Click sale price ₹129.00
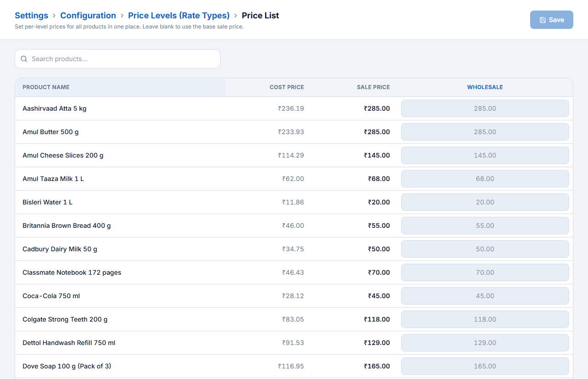The width and height of the screenshot is (588, 379). click(377, 343)
